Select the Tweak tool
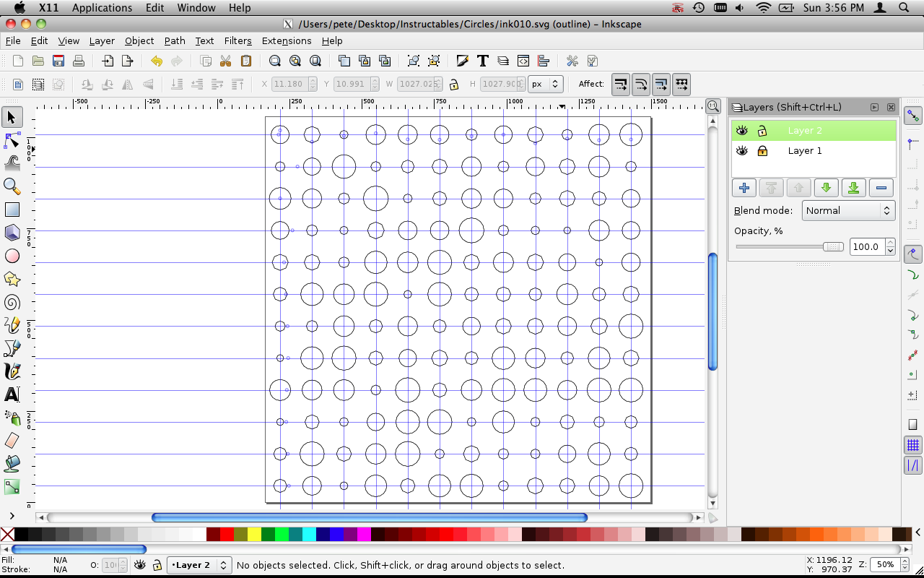Image resolution: width=924 pixels, height=578 pixels. click(x=12, y=163)
